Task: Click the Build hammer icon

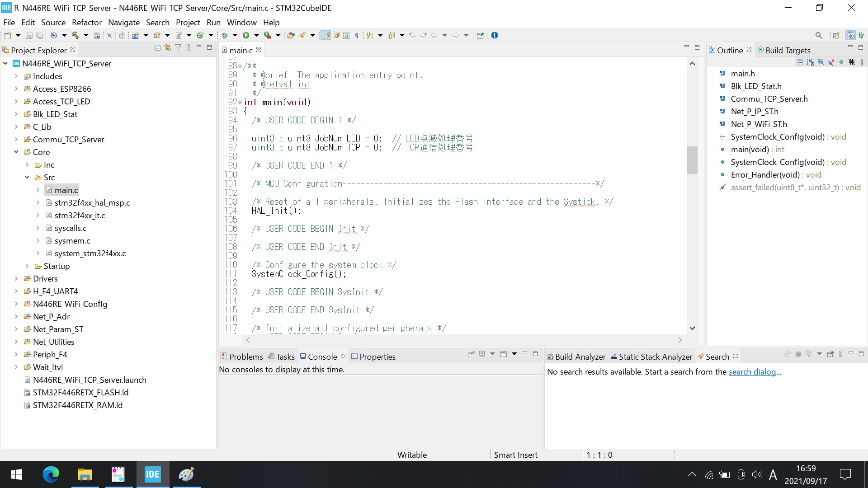Action: [75, 35]
